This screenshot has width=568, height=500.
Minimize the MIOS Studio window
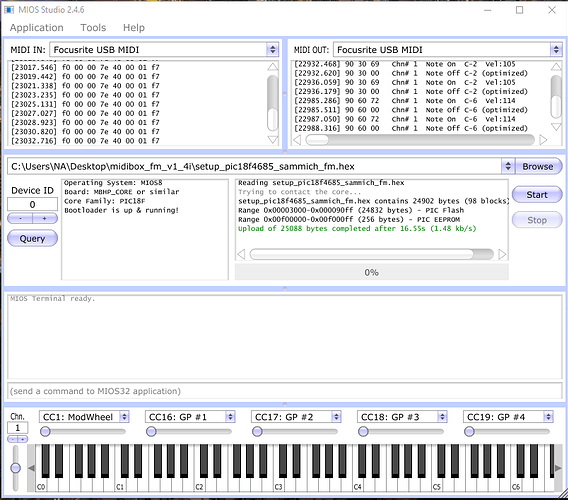tap(488, 10)
